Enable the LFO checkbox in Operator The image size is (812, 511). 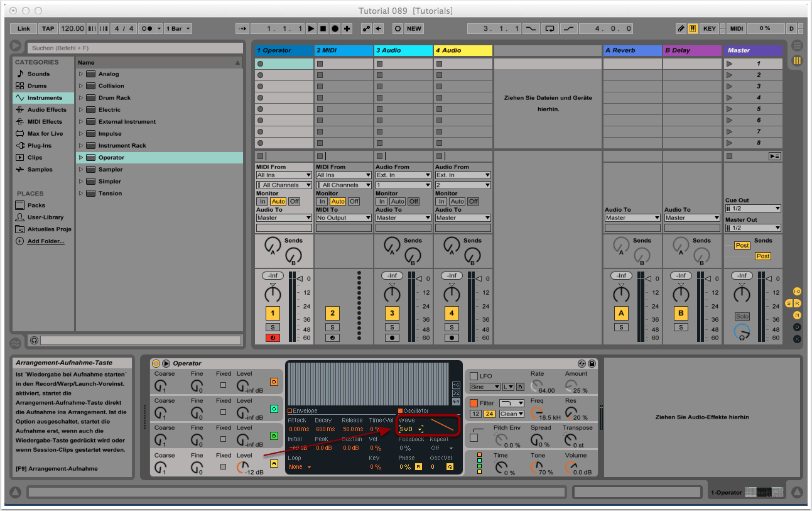tap(474, 376)
